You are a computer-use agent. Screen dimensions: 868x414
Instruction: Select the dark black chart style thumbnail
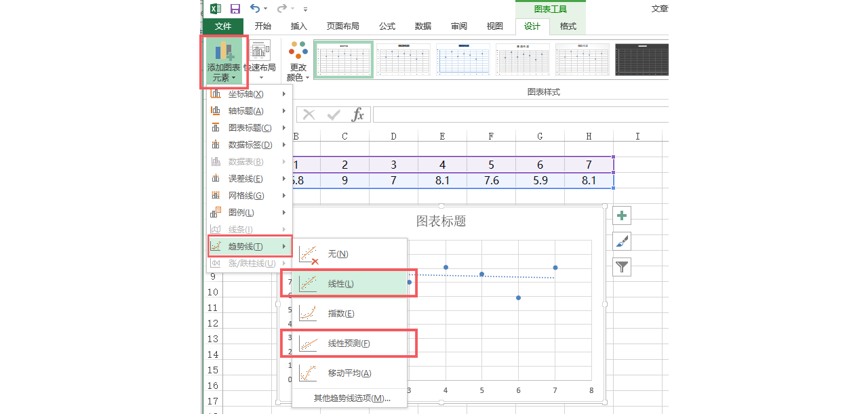(x=642, y=60)
